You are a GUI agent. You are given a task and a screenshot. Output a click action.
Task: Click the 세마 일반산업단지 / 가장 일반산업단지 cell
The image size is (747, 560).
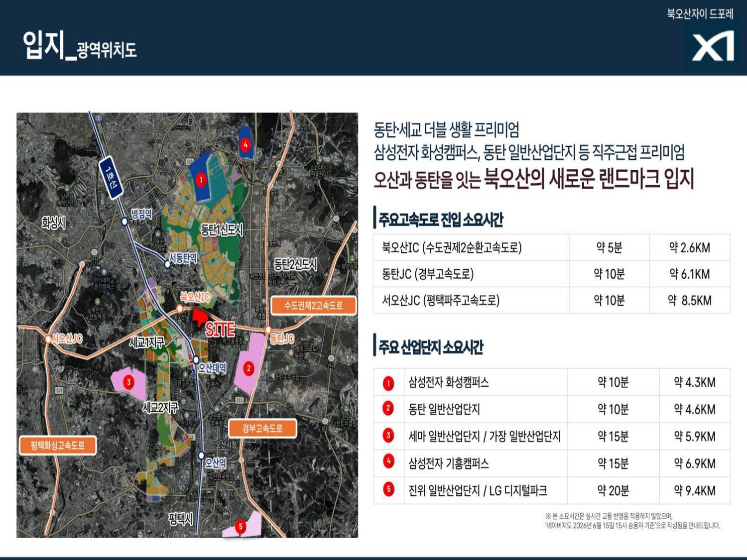click(485, 436)
